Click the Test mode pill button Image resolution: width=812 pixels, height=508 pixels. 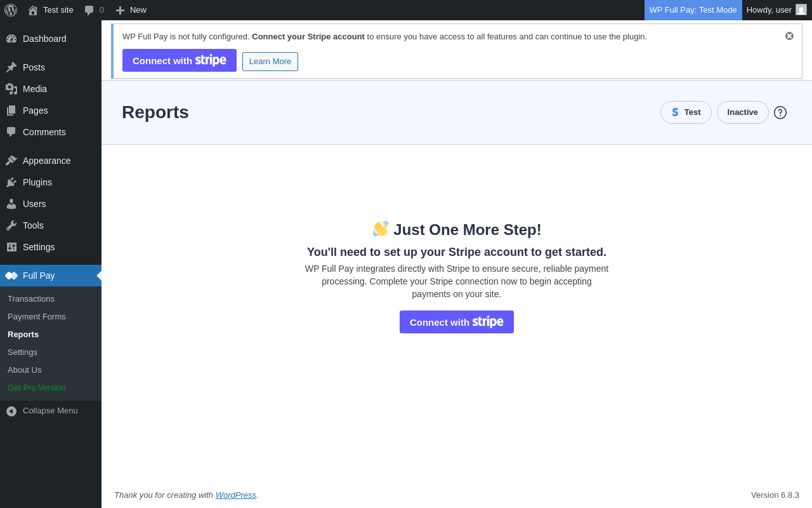(686, 112)
